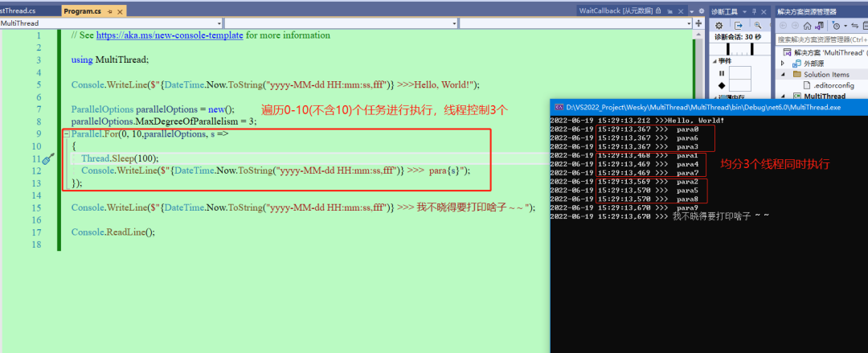Click the console window system menu icon
The image size is (868, 353).
559,107
